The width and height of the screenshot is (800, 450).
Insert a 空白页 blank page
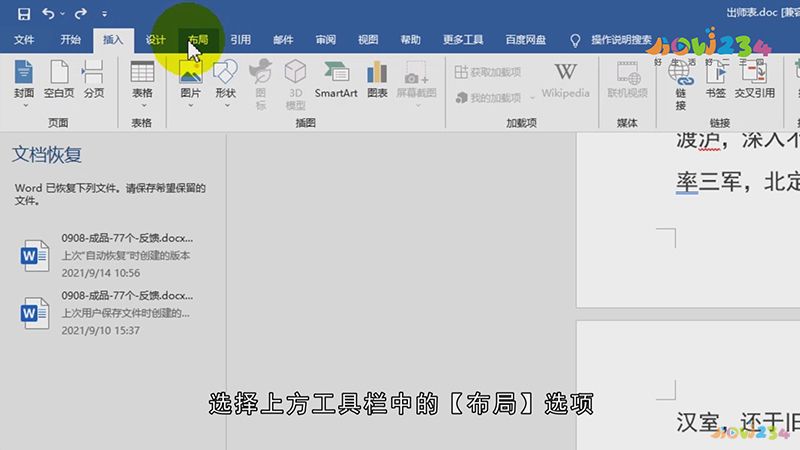pyautogui.click(x=59, y=79)
